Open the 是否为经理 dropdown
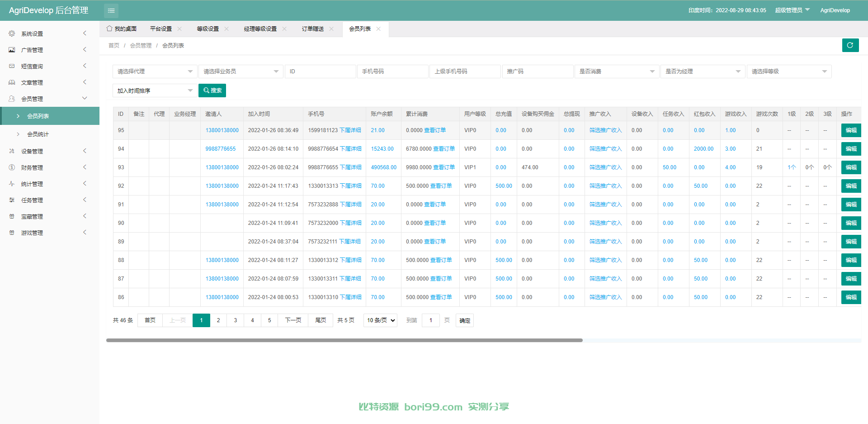 click(x=703, y=71)
